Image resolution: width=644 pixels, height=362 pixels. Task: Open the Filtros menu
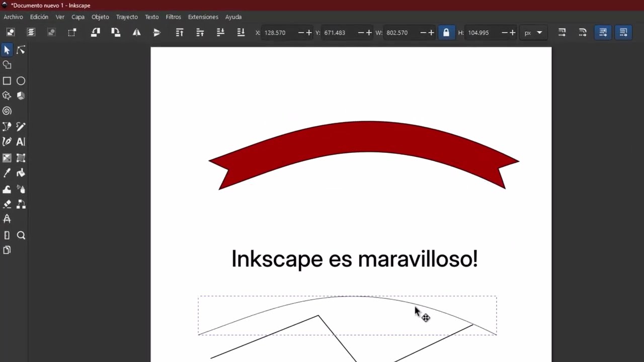tap(173, 17)
